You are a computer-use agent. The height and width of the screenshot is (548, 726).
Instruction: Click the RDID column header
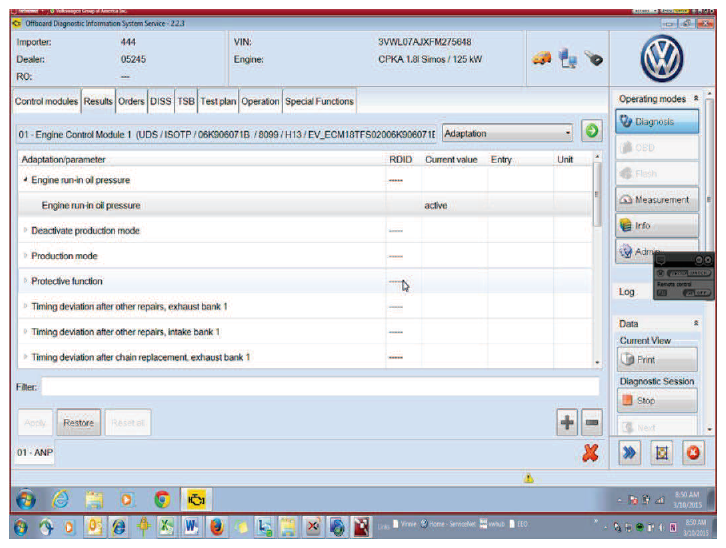pos(401,160)
